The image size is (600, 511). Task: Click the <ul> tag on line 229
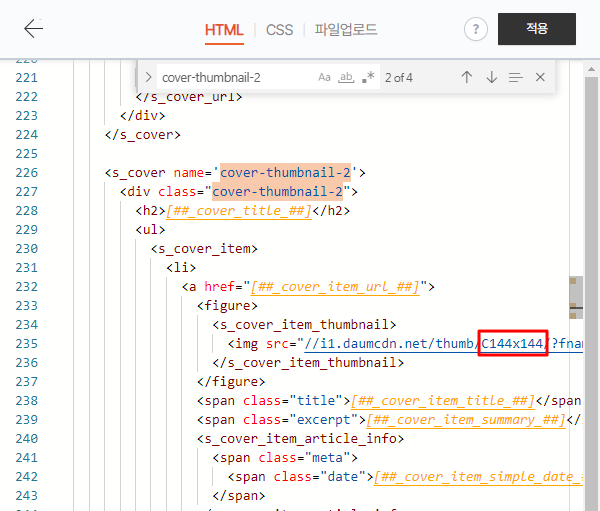150,230
